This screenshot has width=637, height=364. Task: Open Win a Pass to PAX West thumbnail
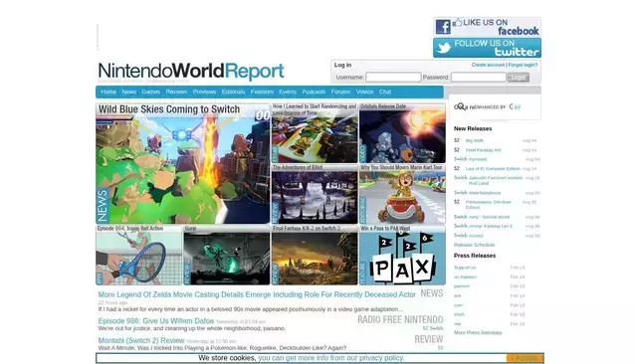(402, 256)
